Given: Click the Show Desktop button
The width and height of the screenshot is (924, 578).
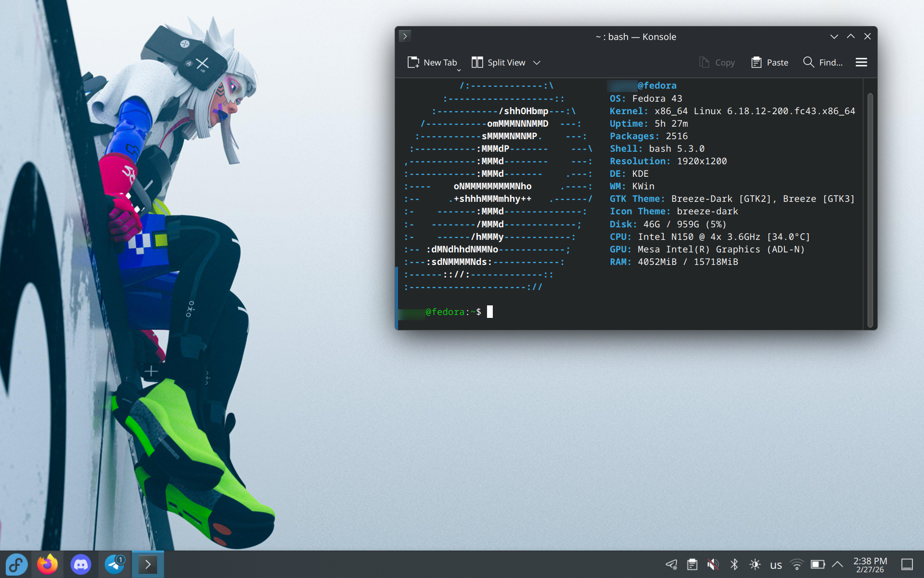Looking at the screenshot, I should coord(907,565).
